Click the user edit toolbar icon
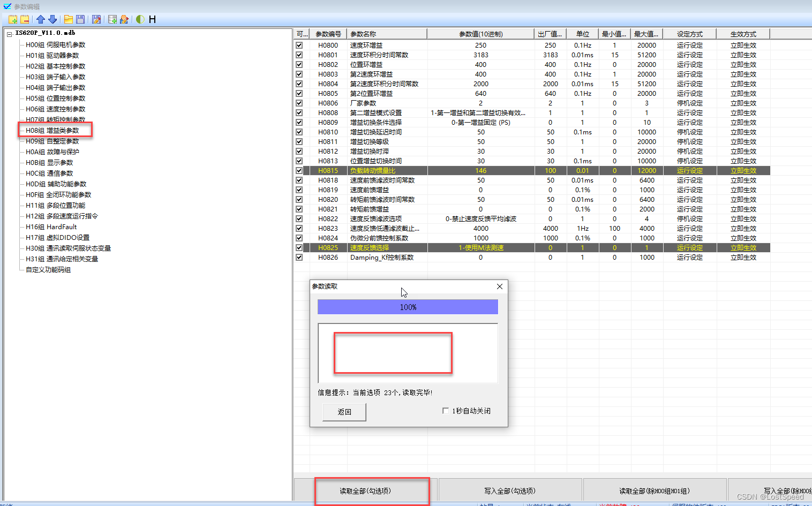This screenshot has width=812, height=506. click(124, 19)
